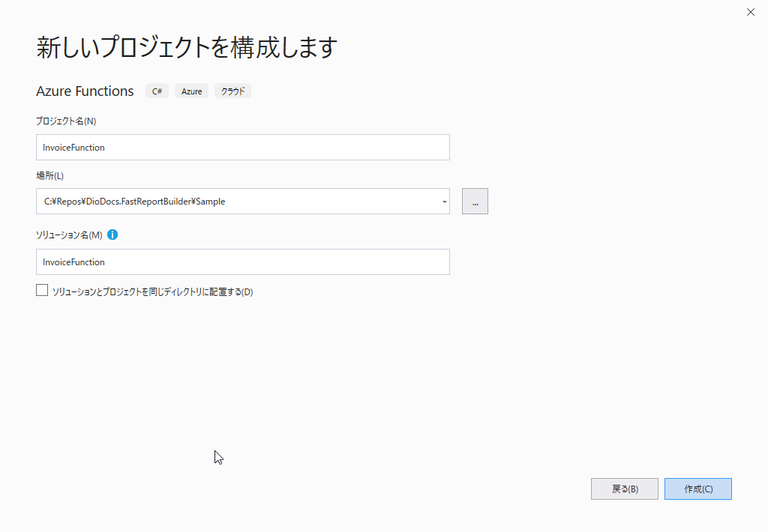Click the solution name info icon
Image resolution: width=768 pixels, height=532 pixels.
click(x=112, y=235)
